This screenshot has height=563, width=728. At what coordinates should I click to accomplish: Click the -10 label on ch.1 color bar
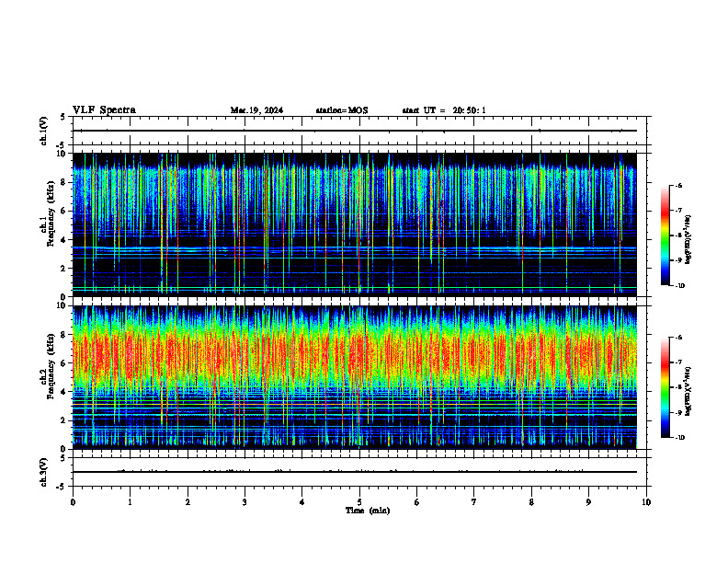679,286
